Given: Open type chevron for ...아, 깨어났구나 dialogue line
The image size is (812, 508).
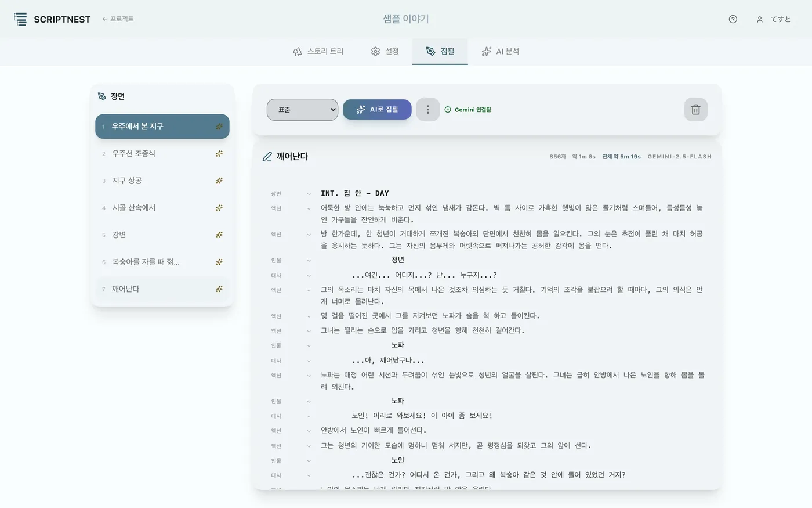Looking at the screenshot, I should 309,361.
